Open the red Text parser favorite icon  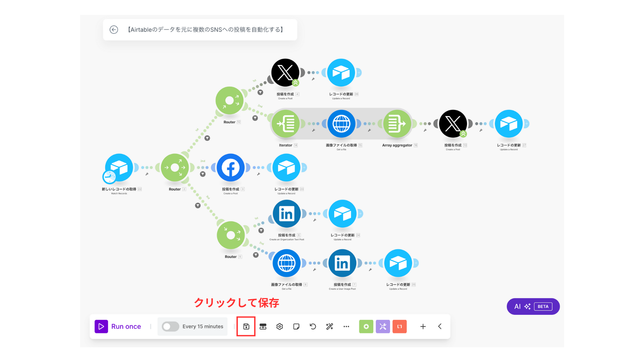(x=400, y=326)
